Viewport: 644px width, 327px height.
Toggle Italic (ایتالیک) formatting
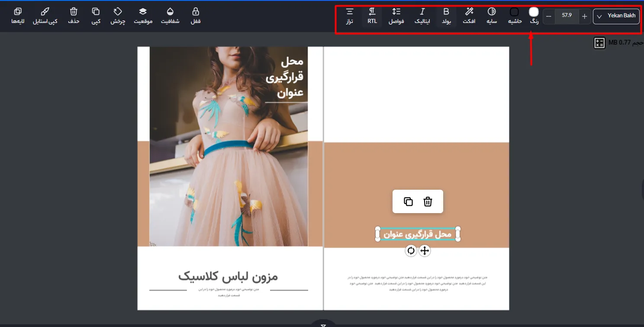[422, 16]
